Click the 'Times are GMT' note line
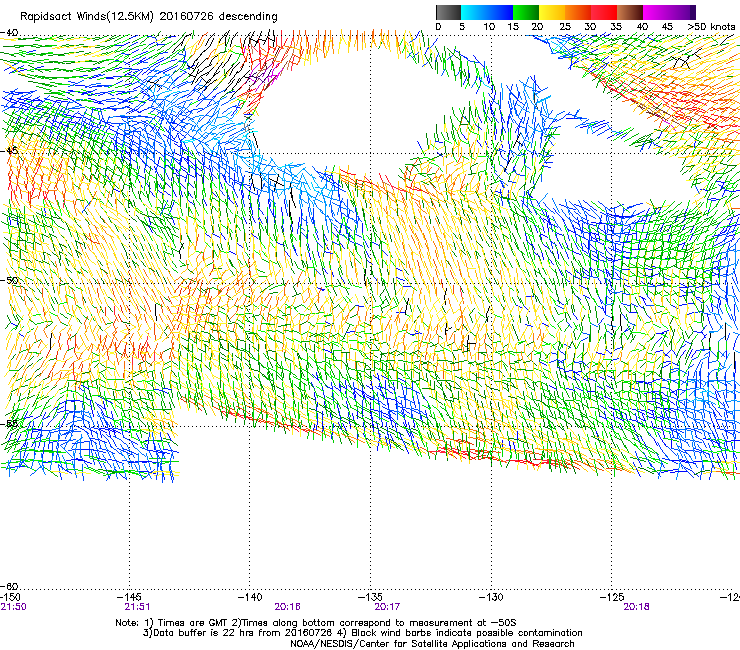 316,623
